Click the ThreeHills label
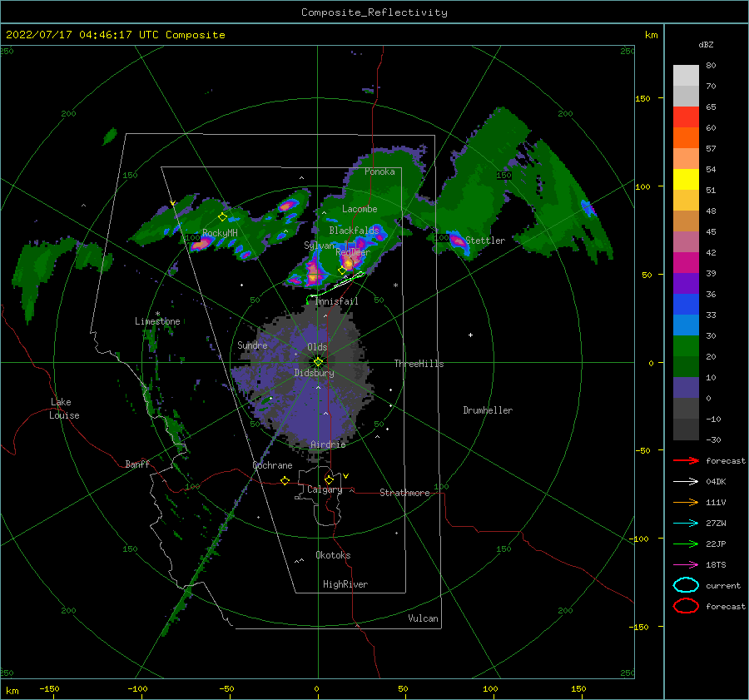 (419, 364)
